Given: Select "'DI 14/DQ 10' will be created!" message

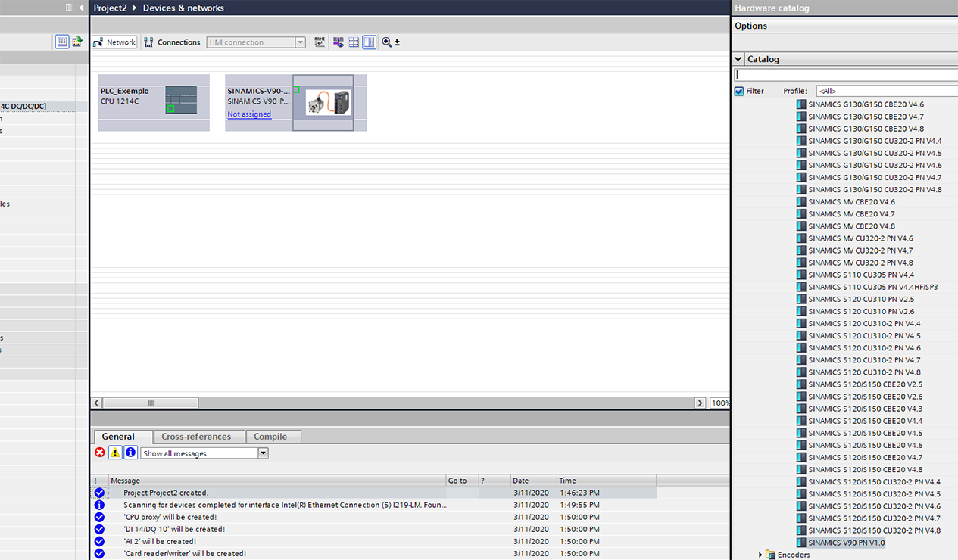Looking at the screenshot, I should (374, 529).
